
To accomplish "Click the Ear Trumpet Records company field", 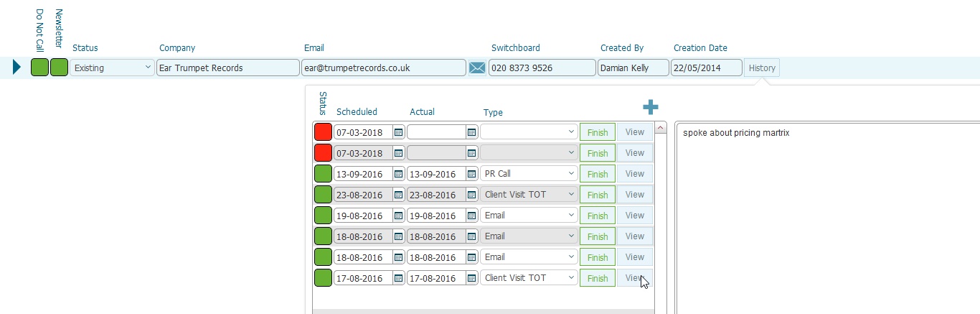I will point(227,68).
